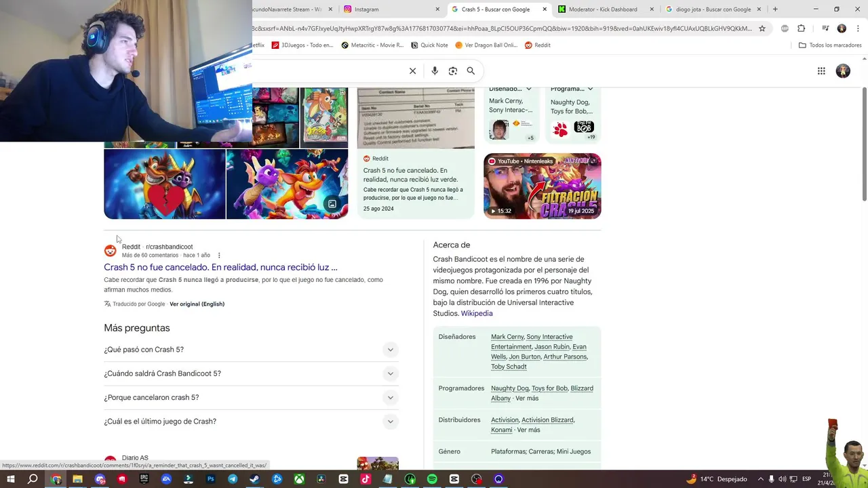Switch to Moderator - Kick Dashboard tab
868x488 pixels.
click(x=605, y=9)
